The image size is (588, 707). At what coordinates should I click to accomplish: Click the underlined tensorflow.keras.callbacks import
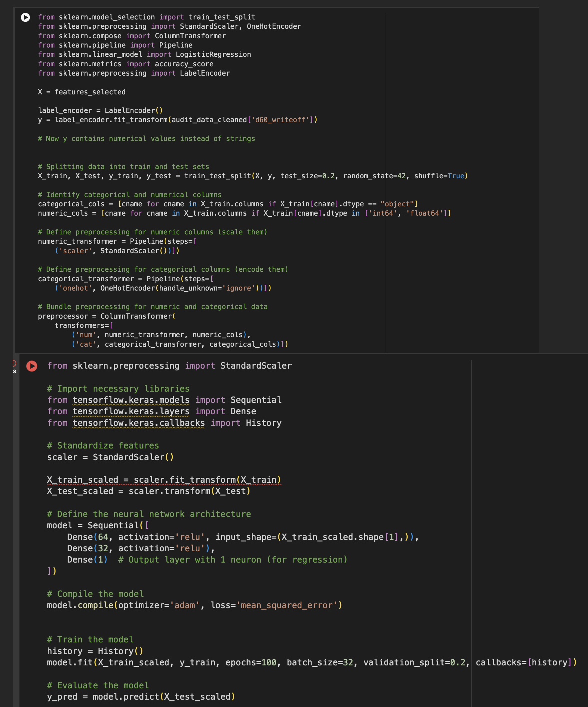point(138,423)
